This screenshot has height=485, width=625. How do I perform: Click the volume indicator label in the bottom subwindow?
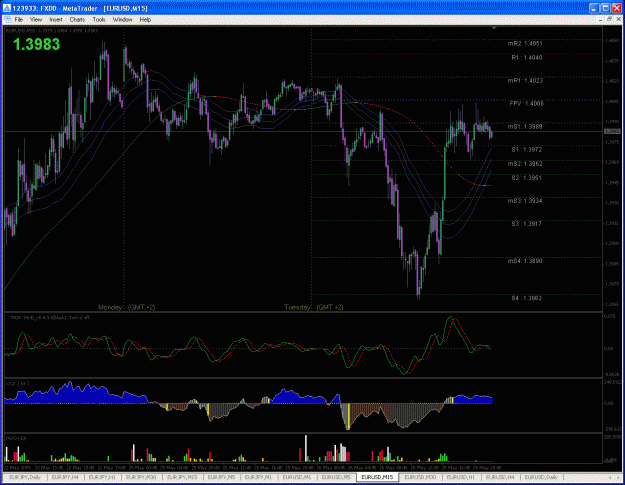16,438
